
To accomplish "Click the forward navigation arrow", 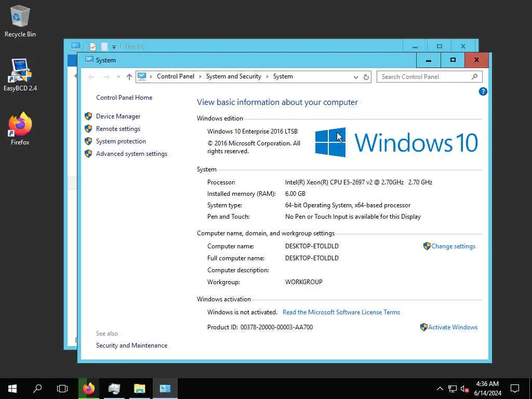I will tap(106, 77).
